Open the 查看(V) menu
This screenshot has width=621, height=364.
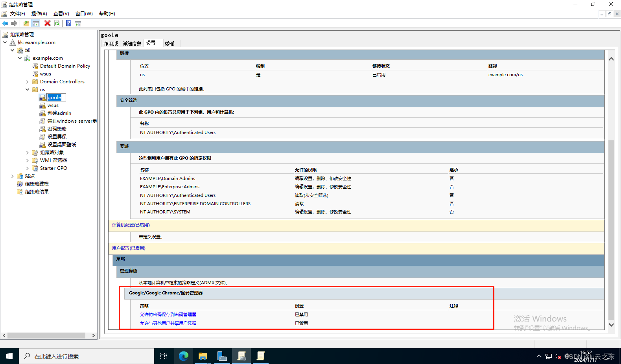[x=61, y=14]
